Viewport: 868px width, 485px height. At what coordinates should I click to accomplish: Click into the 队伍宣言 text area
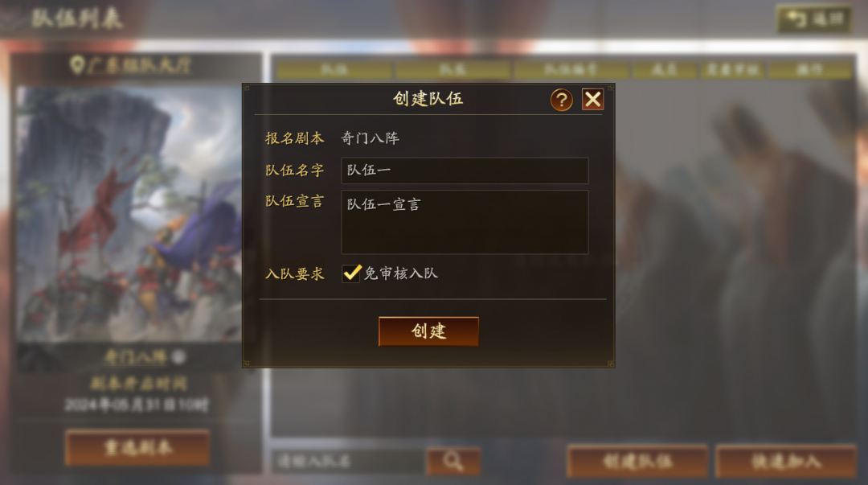(465, 222)
